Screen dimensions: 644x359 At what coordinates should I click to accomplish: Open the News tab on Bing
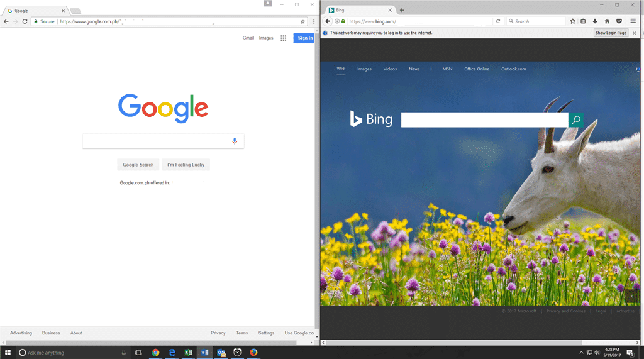(x=414, y=69)
